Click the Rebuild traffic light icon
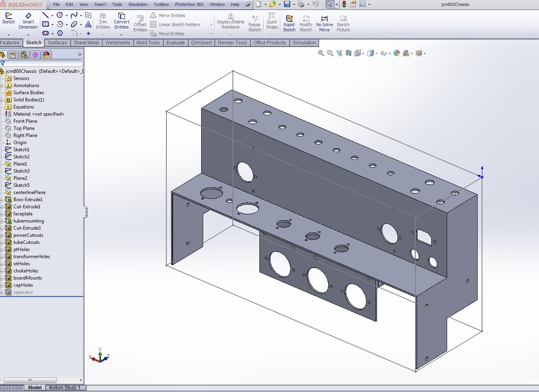Image resolution: width=539 pixels, height=392 pixels. pyautogui.click(x=344, y=4)
